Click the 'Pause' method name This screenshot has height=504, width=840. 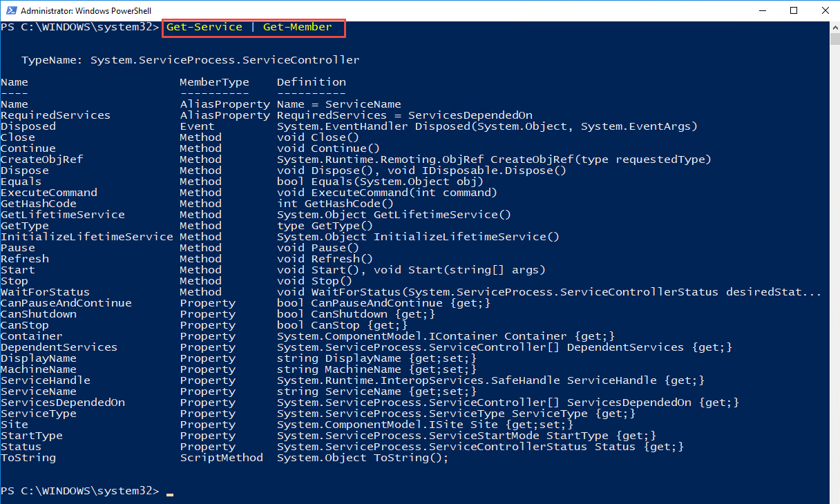tap(18, 248)
